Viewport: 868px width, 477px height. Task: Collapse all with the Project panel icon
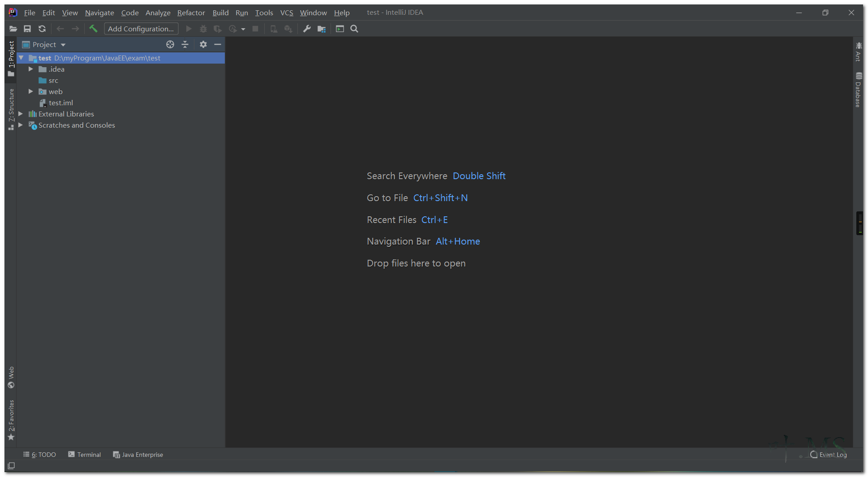(185, 44)
